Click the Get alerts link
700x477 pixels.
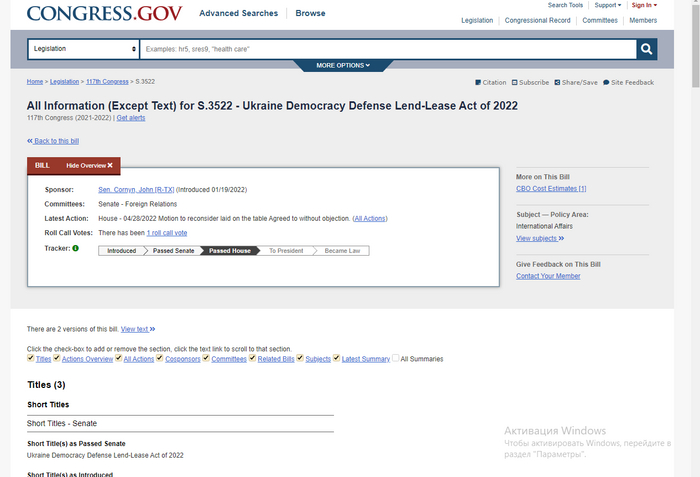[x=131, y=118]
